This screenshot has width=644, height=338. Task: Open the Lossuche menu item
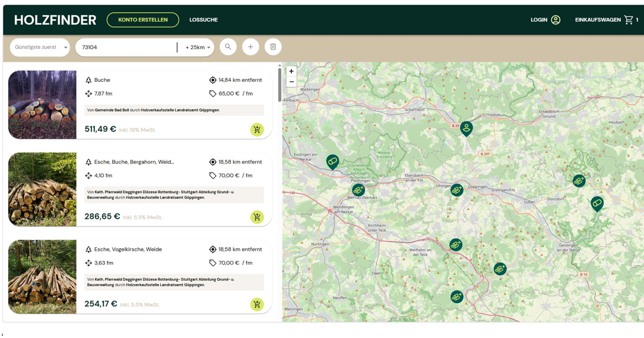point(203,20)
